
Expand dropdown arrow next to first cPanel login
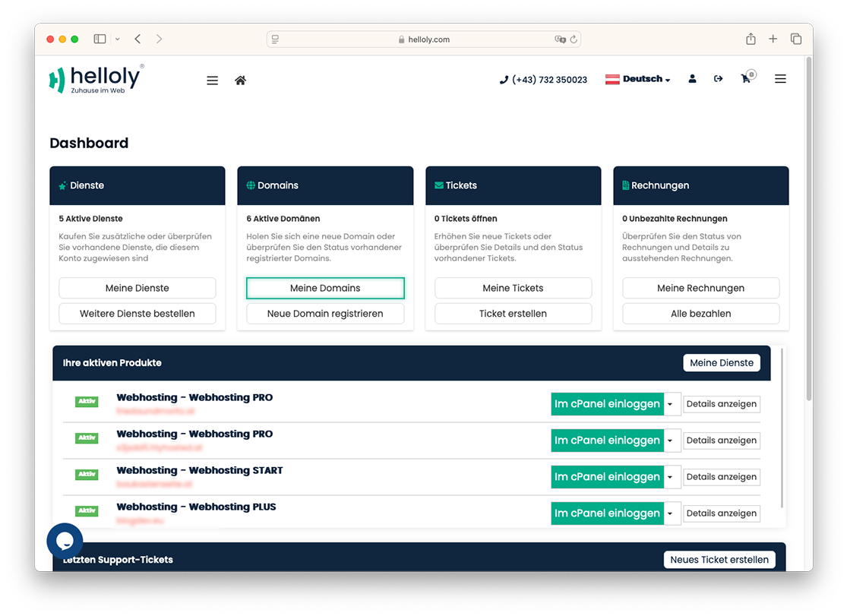(670, 404)
